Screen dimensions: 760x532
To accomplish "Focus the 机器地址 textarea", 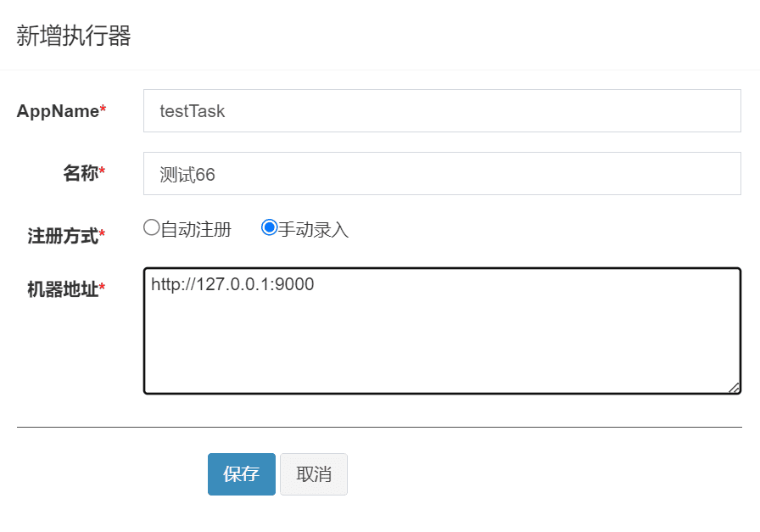I will (x=441, y=339).
